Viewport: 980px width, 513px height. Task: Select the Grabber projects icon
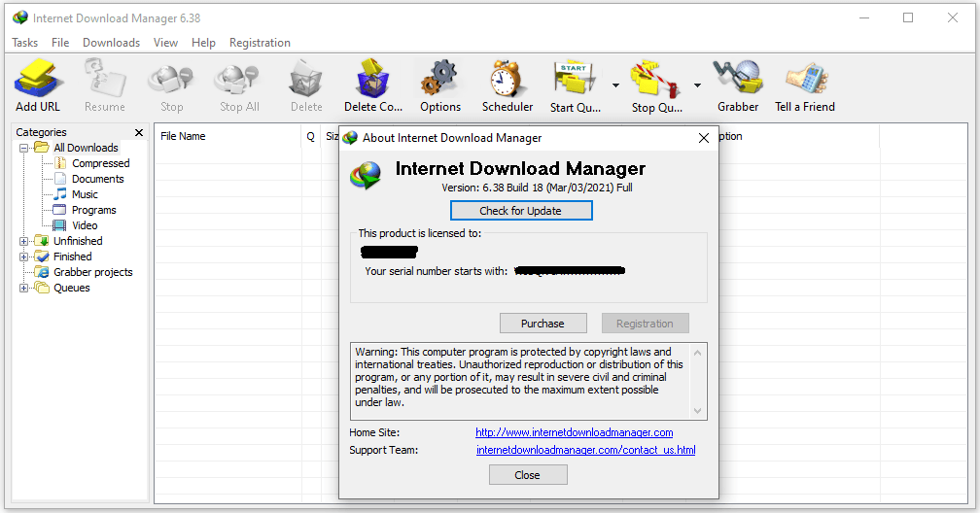point(42,272)
